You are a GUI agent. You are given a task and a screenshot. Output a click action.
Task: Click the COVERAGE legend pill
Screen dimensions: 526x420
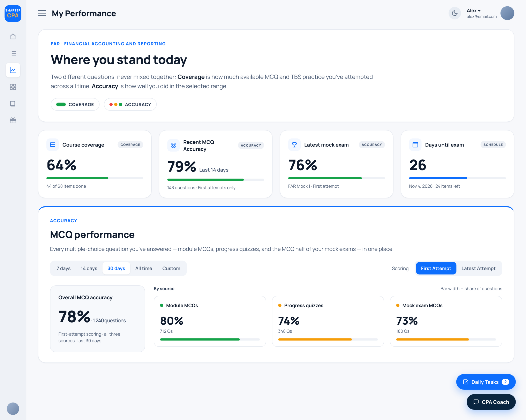(x=75, y=104)
